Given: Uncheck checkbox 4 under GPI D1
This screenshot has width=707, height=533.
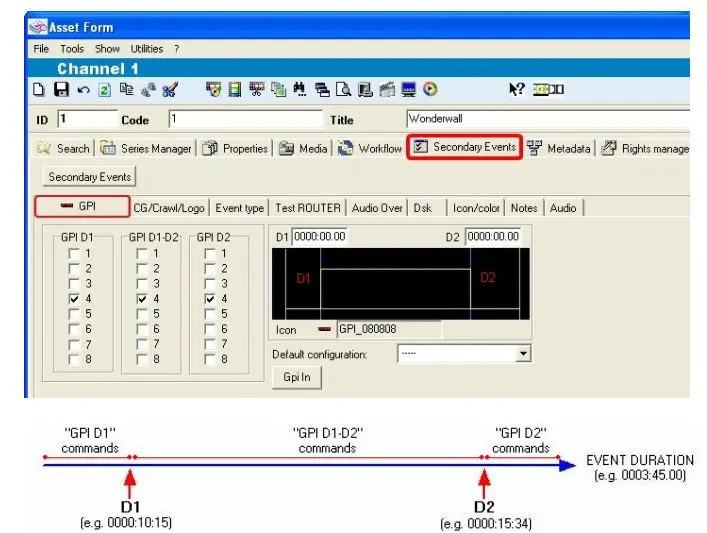Looking at the screenshot, I should coord(74,299).
